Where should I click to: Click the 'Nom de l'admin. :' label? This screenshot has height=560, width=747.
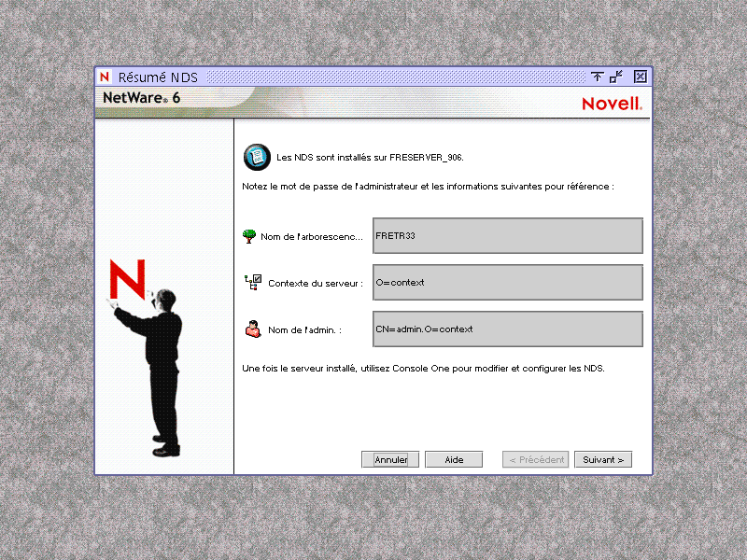305,330
